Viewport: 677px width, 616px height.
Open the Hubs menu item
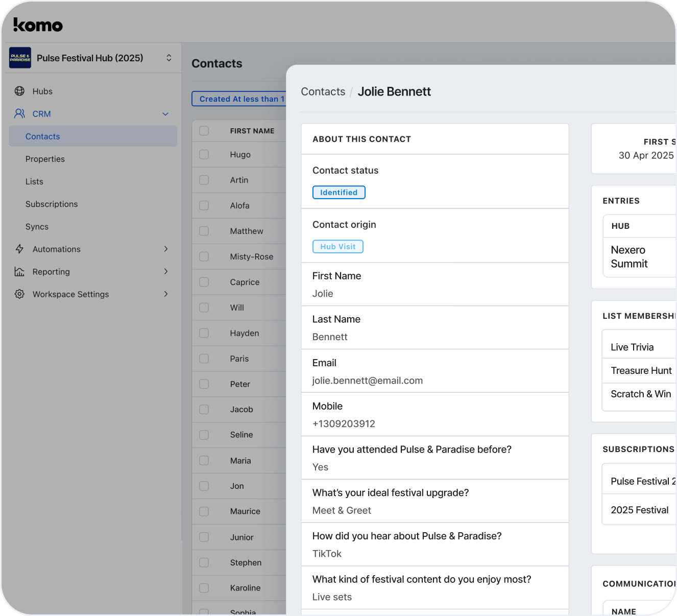[x=42, y=91]
